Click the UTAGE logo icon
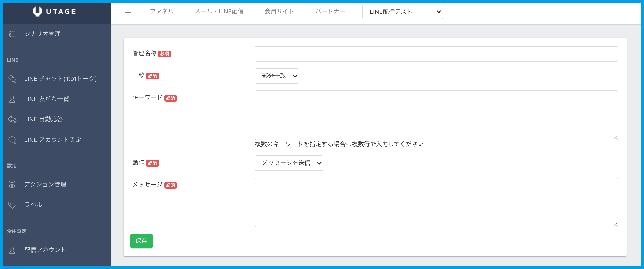The height and width of the screenshot is (269, 644). coord(37,12)
